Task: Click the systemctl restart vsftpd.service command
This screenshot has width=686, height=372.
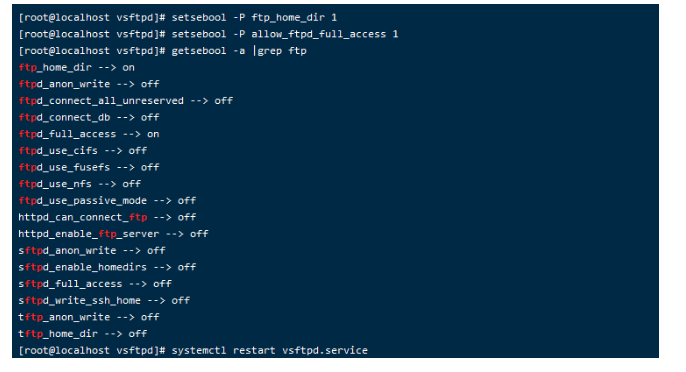Action: [270, 350]
